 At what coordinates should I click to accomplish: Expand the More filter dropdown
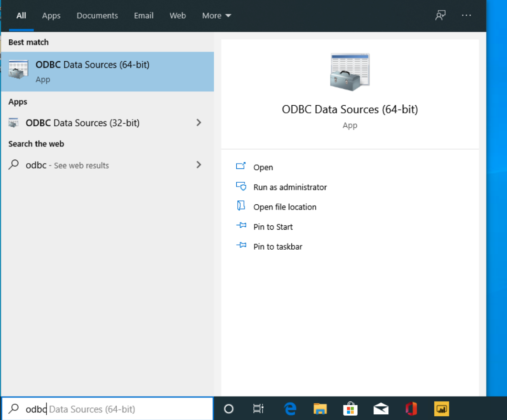coord(216,15)
